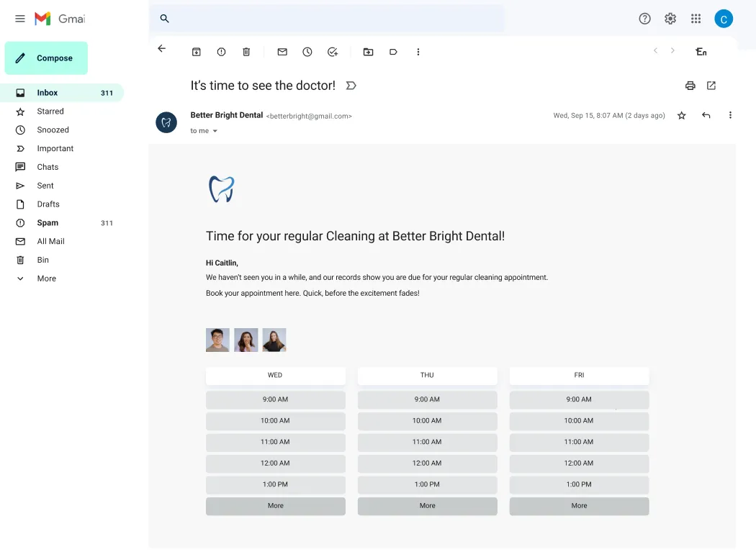Go to the newer email arrow
The height and width of the screenshot is (557, 756).
(655, 50)
